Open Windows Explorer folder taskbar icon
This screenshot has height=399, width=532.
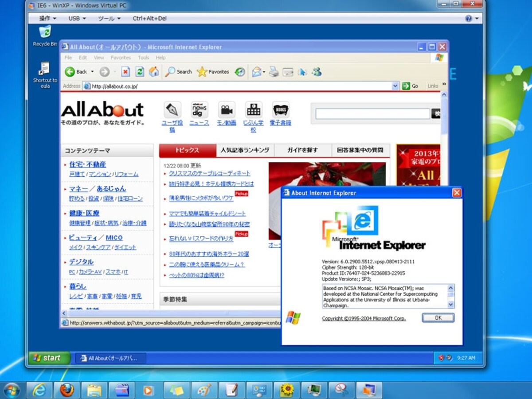coord(94,390)
